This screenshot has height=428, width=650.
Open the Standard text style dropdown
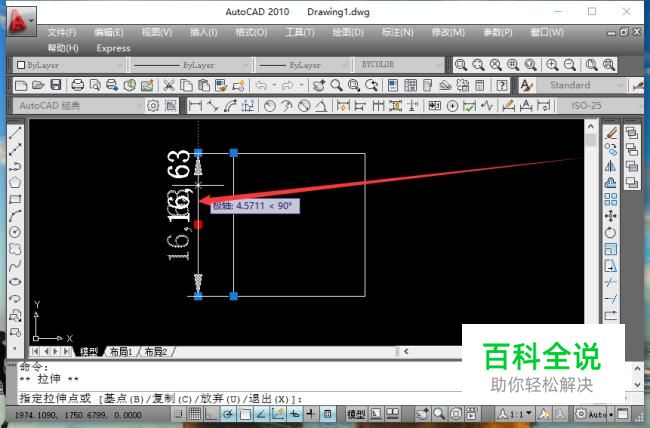click(x=582, y=85)
